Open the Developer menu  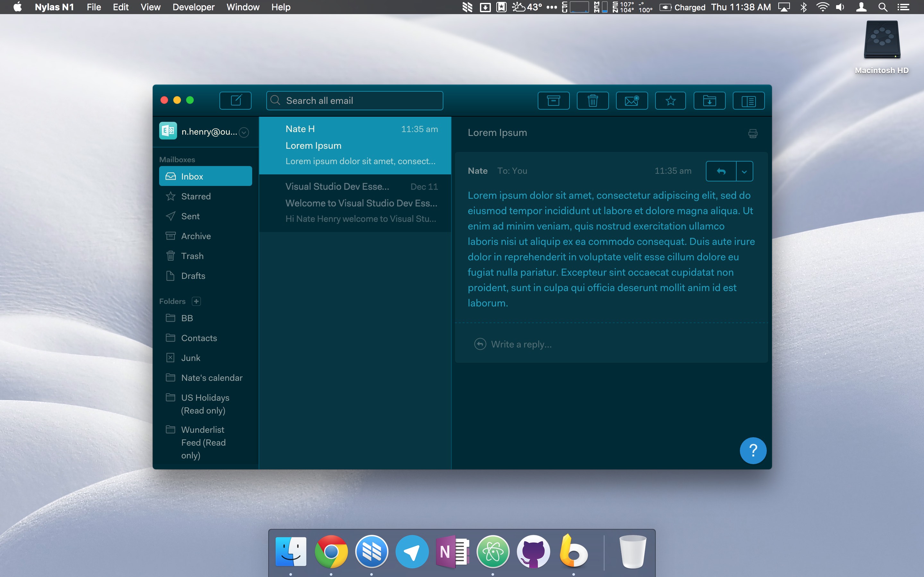[x=193, y=7]
